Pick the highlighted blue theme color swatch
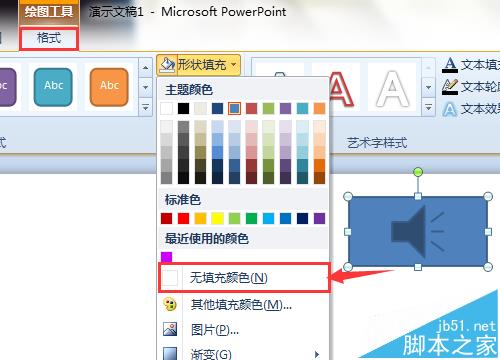This screenshot has height=360, width=500. tap(234, 108)
